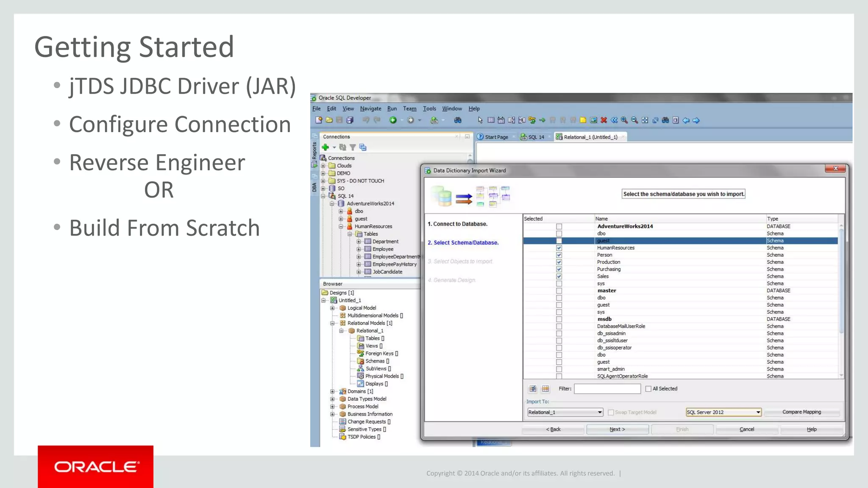Click the Filter funnel icon in Connections
The width and height of the screenshot is (868, 488).
click(353, 147)
